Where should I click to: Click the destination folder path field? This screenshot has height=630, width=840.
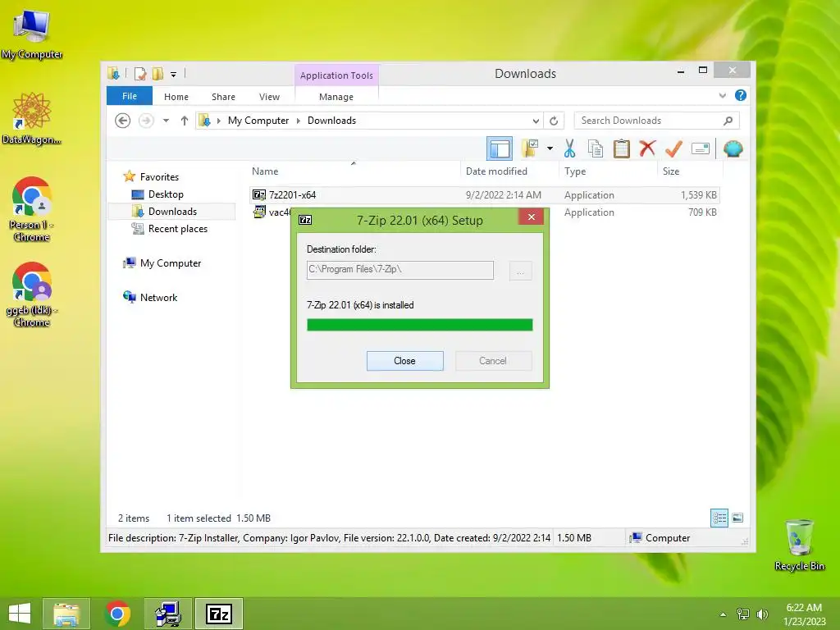(399, 269)
